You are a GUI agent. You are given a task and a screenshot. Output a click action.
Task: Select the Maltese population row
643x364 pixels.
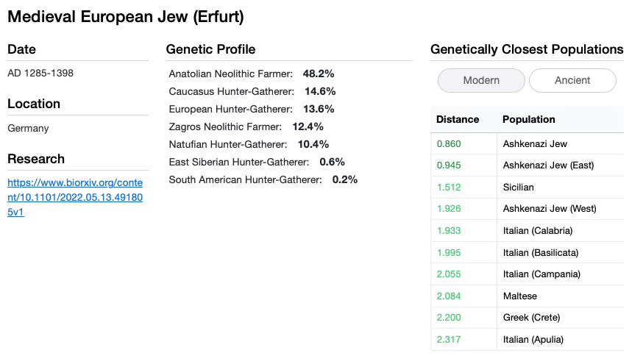tap(519, 296)
